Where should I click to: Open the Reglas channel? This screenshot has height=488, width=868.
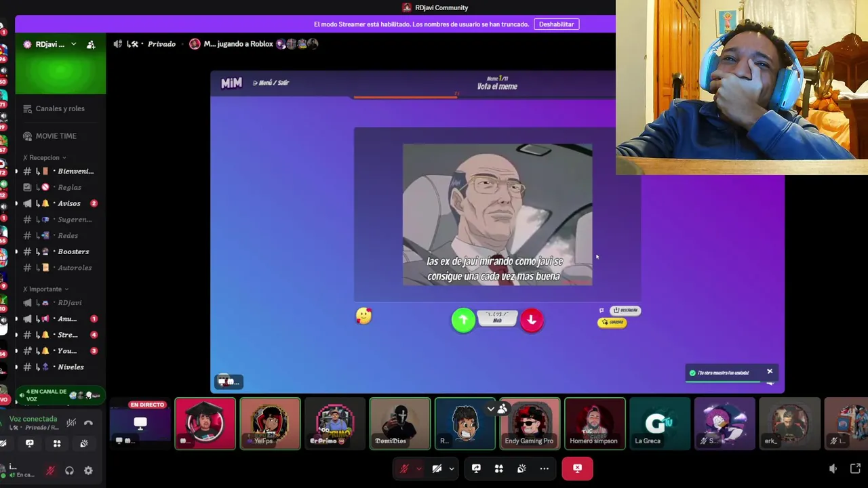[x=60, y=187]
